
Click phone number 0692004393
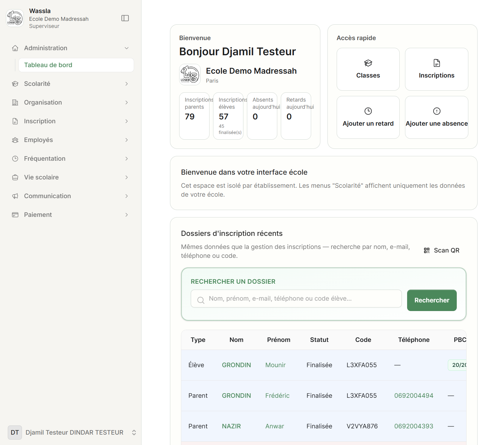pos(414,426)
